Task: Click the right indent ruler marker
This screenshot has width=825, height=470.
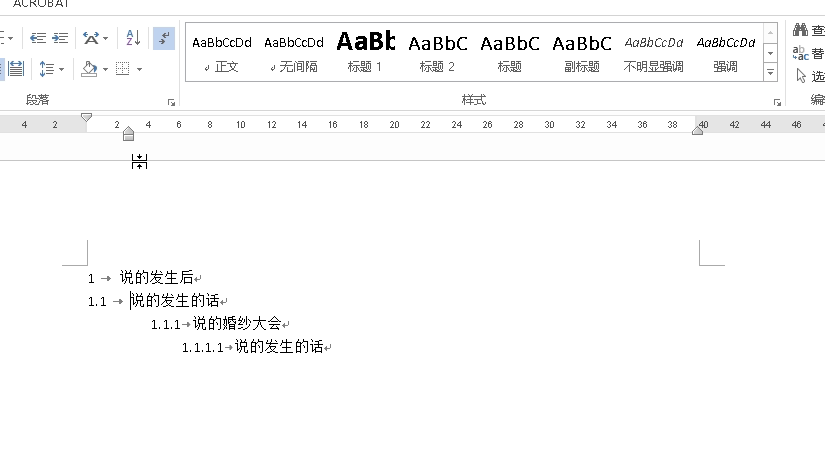Action: (698, 131)
